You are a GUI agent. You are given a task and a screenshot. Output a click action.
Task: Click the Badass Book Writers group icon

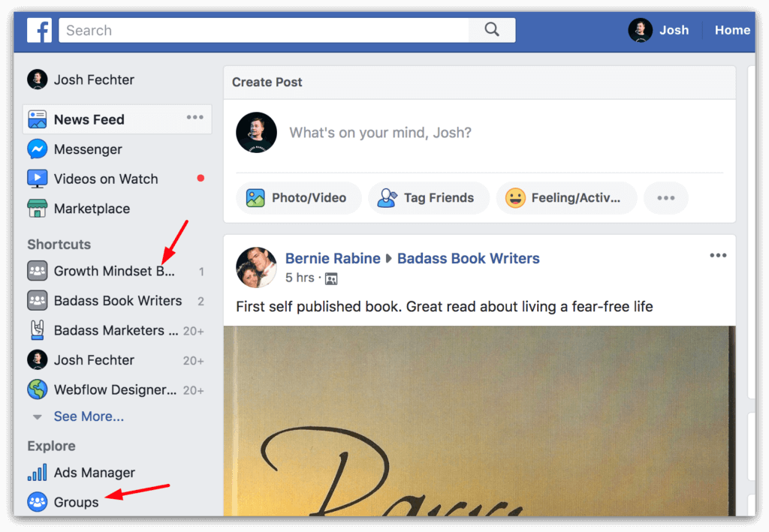38,301
